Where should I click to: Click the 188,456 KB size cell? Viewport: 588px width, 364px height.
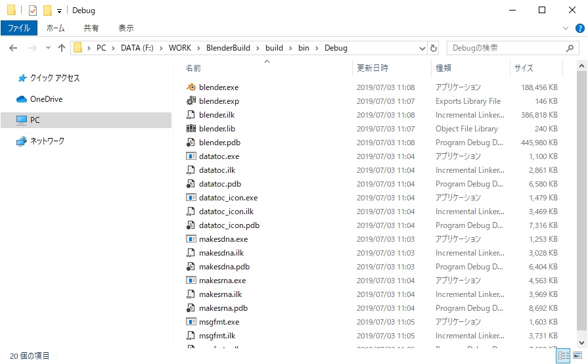(x=539, y=87)
